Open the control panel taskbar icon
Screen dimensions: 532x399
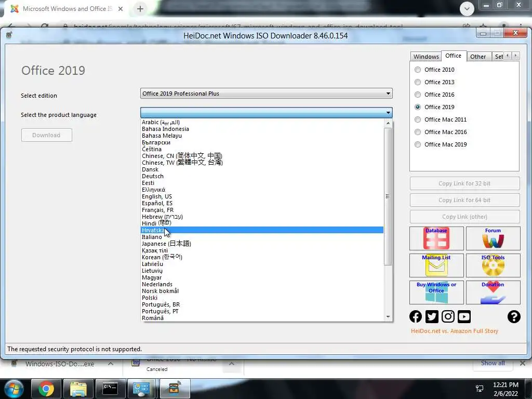[142, 389]
